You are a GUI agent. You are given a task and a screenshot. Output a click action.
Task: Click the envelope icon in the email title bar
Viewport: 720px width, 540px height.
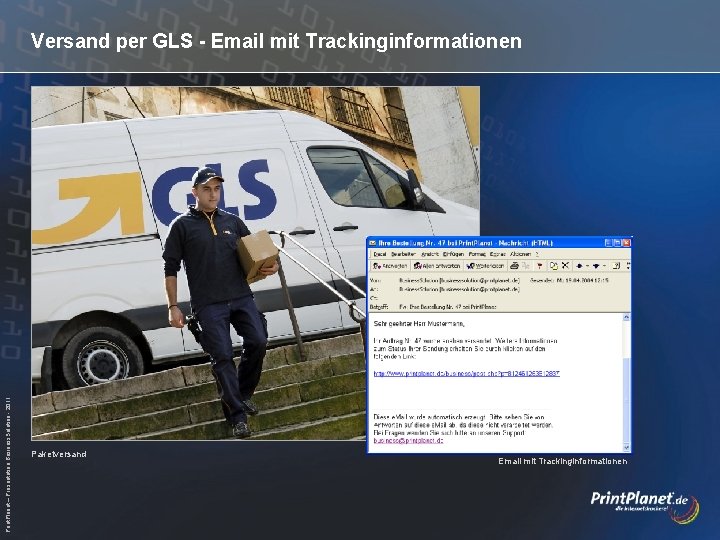(373, 243)
